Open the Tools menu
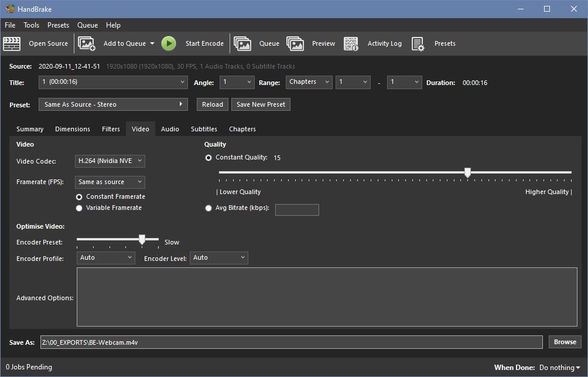The height and width of the screenshot is (377, 588). (x=32, y=25)
